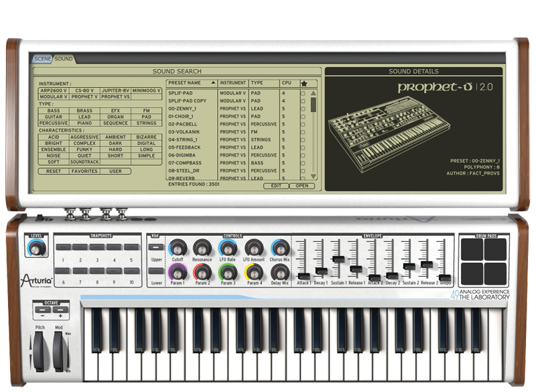This screenshot has width=536, height=392.
Task: Select the MINIMOOG V instrument filter
Action: (x=146, y=90)
